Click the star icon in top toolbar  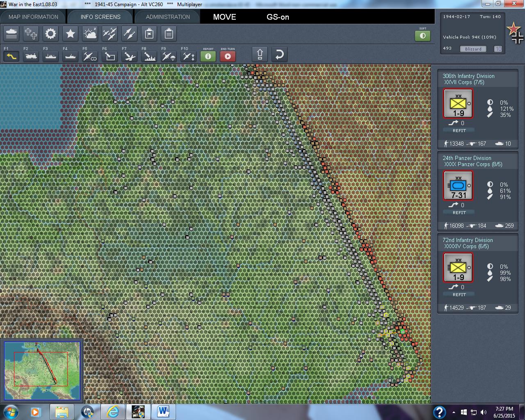click(x=70, y=34)
